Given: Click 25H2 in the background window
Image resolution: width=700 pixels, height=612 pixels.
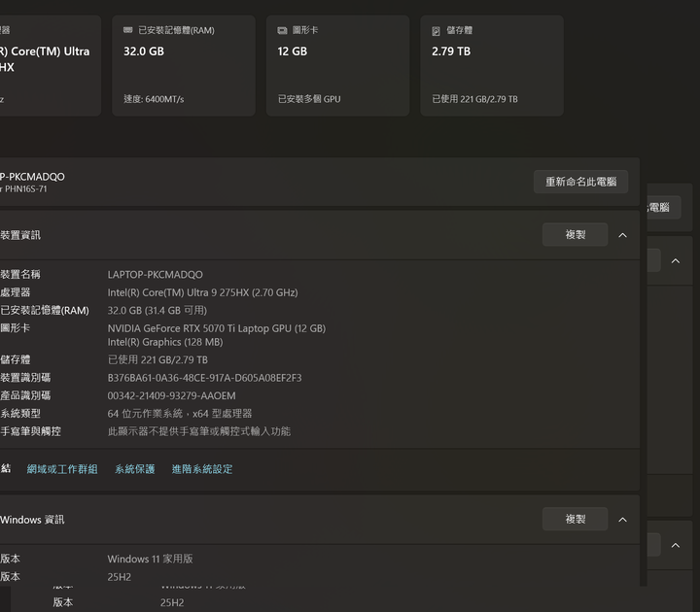Looking at the screenshot, I should pyautogui.click(x=172, y=602).
